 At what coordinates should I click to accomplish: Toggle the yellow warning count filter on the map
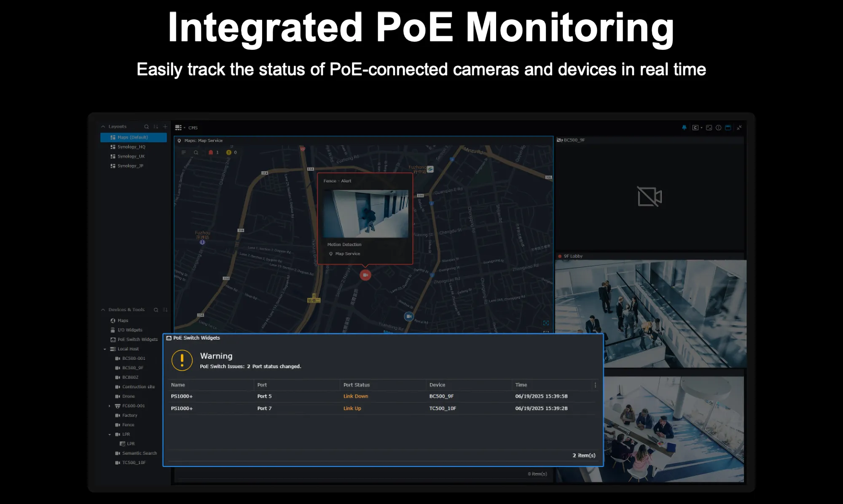[x=229, y=153]
